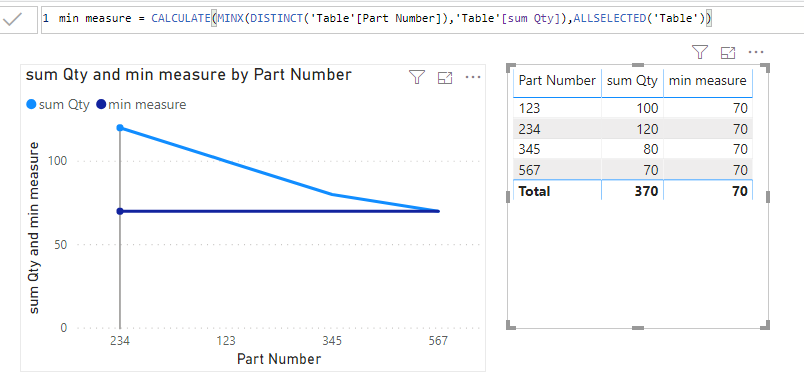Sort by the min measure column header
The width and height of the screenshot is (804, 388).
[708, 80]
